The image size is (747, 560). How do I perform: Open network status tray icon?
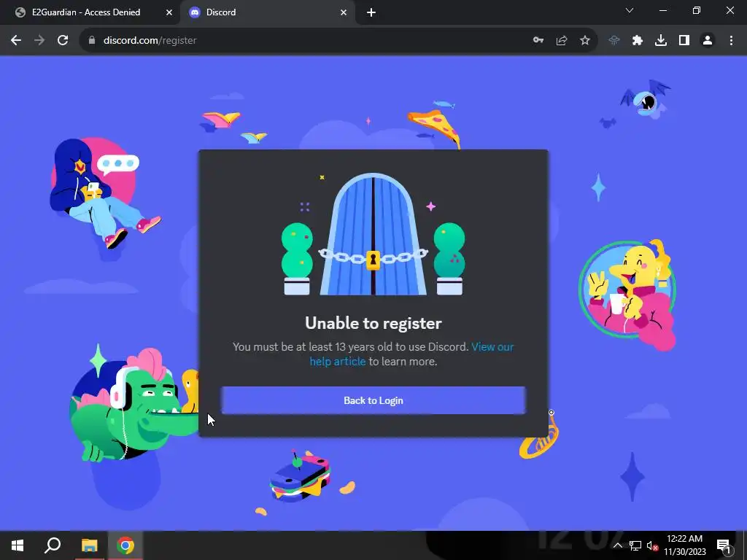coord(635,545)
